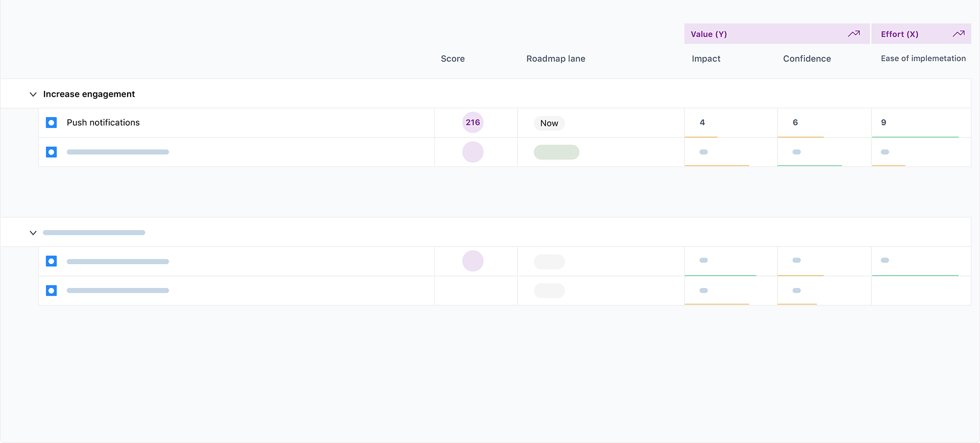Click the blue icon in the row with the green lane pill
The height and width of the screenshot is (443, 980).
(51, 152)
